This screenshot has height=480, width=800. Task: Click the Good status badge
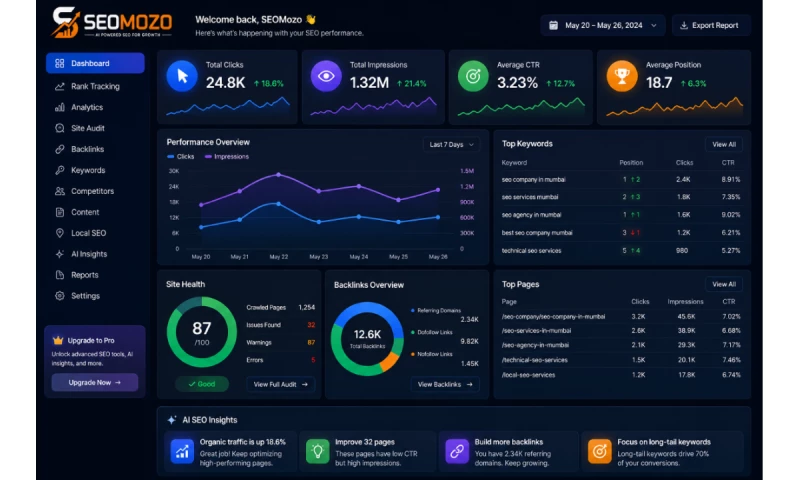202,384
